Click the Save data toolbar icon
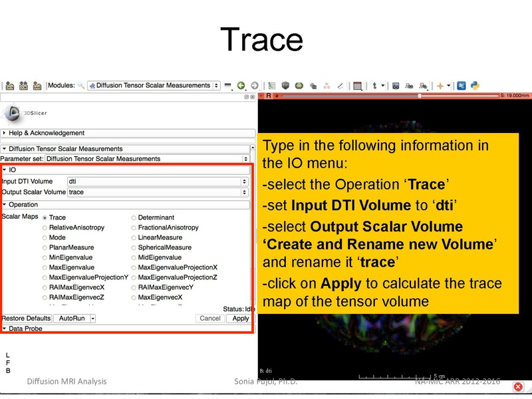Viewport: 532px width, 399px height. pyautogui.click(x=37, y=86)
